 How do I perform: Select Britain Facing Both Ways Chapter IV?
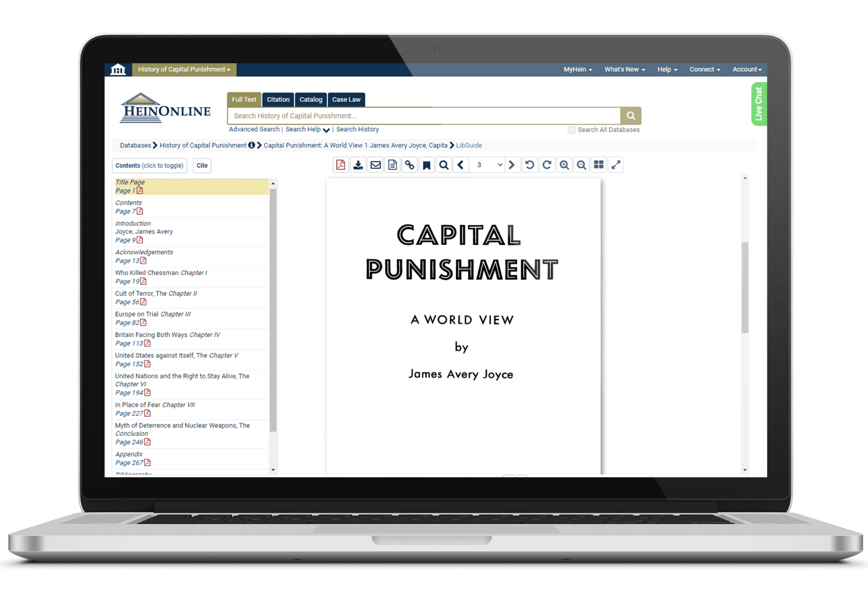click(x=168, y=335)
